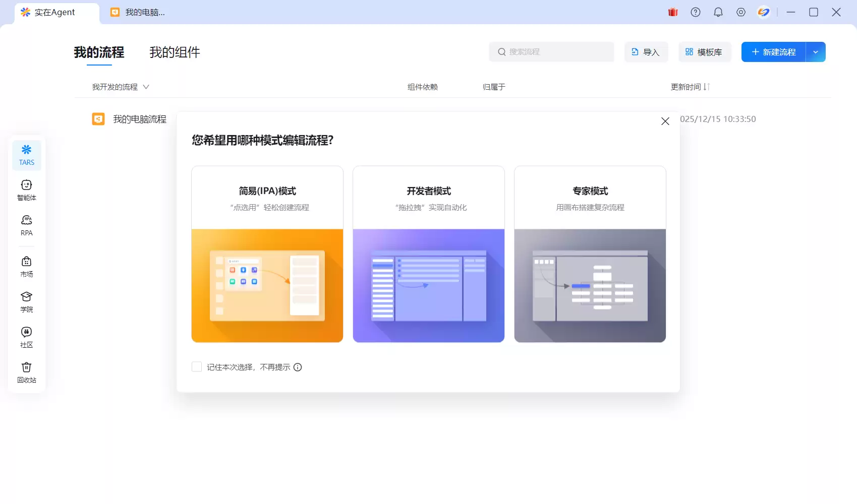The width and height of the screenshot is (857, 504).
Task: Open the help question mark icon
Action: (x=696, y=12)
